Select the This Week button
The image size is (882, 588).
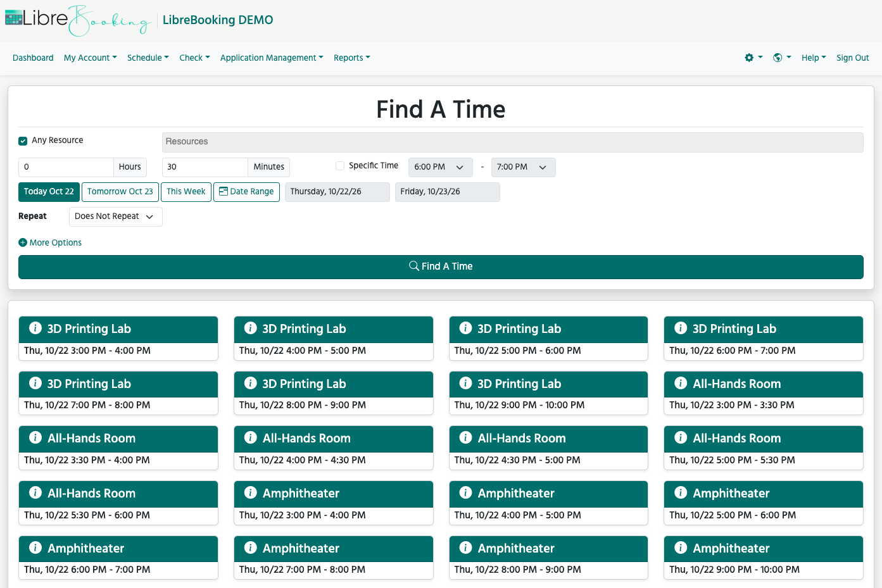click(x=186, y=192)
